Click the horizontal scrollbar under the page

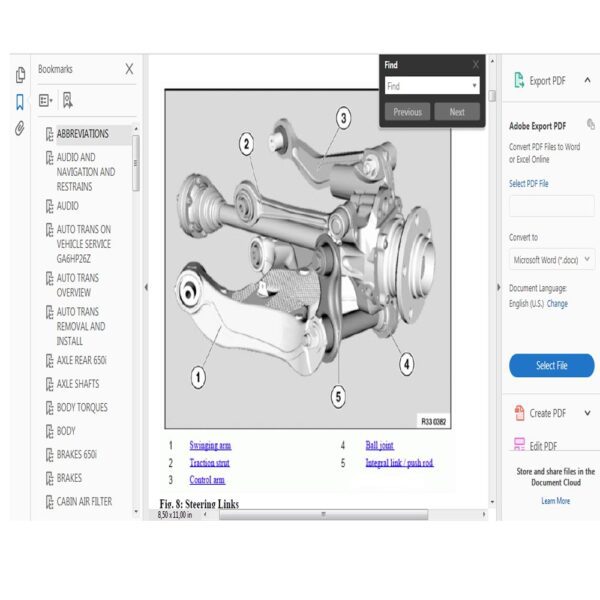[x=323, y=515]
